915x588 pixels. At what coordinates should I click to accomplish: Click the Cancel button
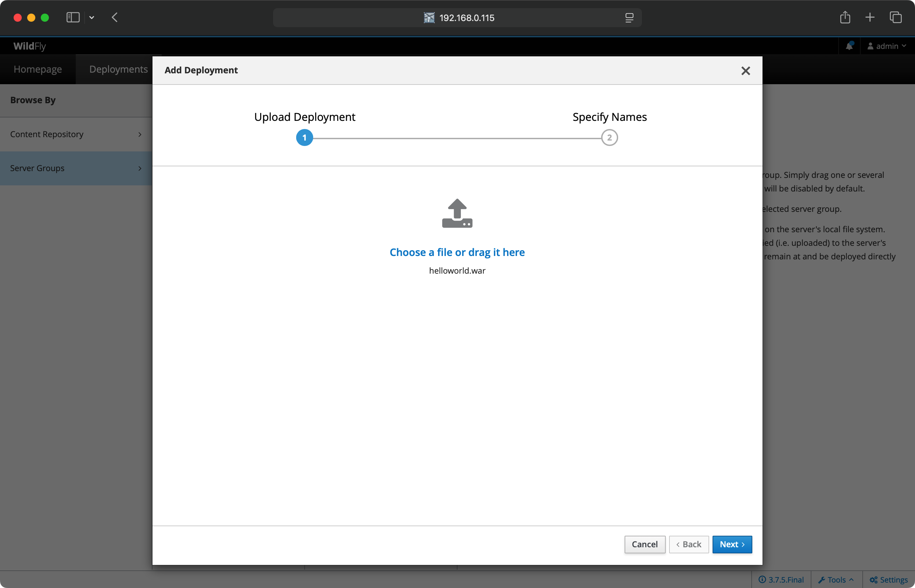click(645, 544)
